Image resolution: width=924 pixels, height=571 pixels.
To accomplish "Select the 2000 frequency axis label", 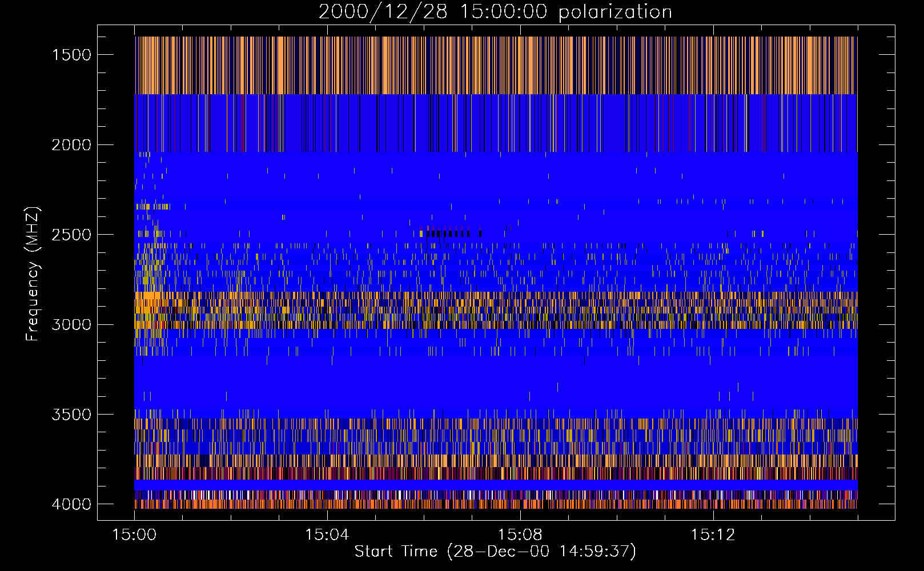I will tap(71, 145).
